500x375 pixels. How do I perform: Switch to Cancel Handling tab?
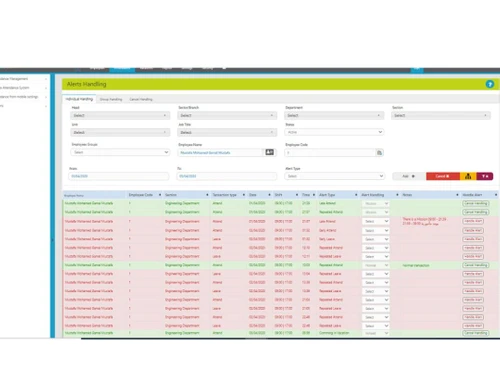point(141,99)
